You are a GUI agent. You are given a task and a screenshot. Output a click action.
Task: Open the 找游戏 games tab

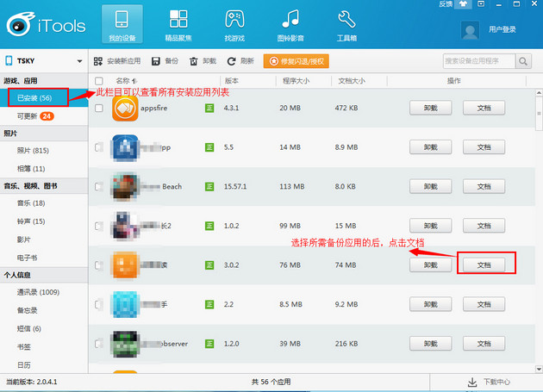[x=234, y=24]
